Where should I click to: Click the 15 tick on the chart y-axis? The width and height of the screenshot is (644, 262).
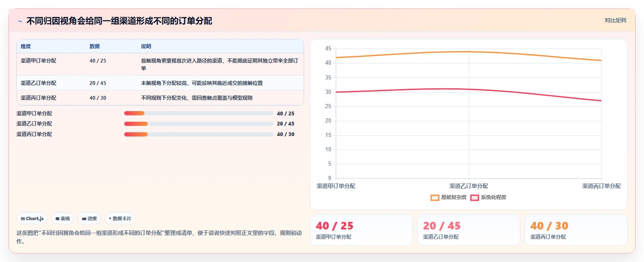point(328,135)
